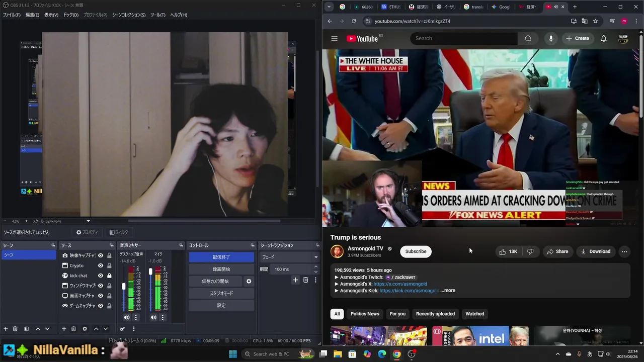Open フェード transition dropdown
Image resolution: width=644 pixels, height=362 pixels.
[289, 257]
